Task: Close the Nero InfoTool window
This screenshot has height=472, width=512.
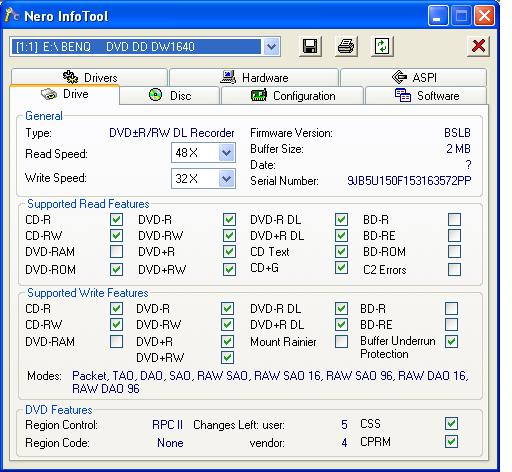Action: 484,16
